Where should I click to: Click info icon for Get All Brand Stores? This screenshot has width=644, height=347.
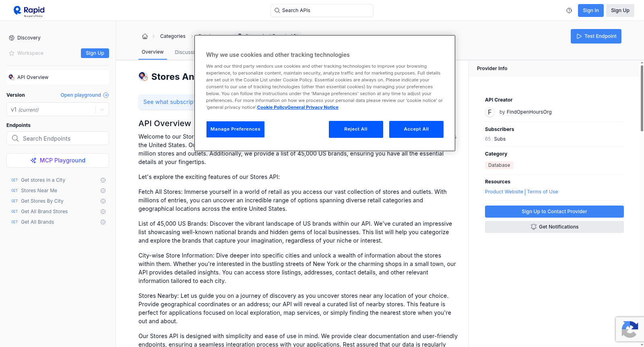(x=103, y=212)
